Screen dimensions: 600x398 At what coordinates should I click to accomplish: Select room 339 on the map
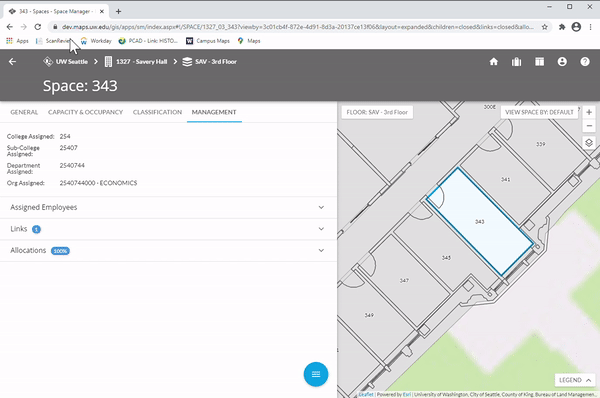click(540, 144)
